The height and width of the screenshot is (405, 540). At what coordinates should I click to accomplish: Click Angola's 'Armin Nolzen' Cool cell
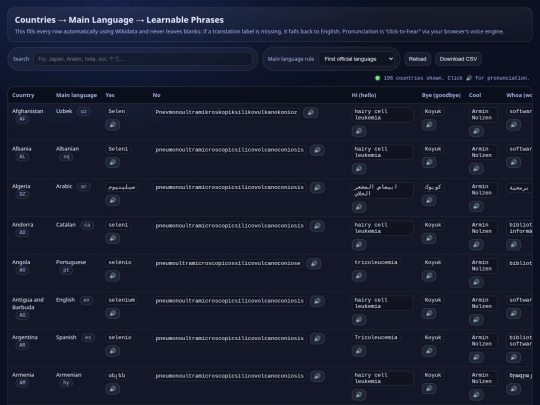click(x=483, y=266)
